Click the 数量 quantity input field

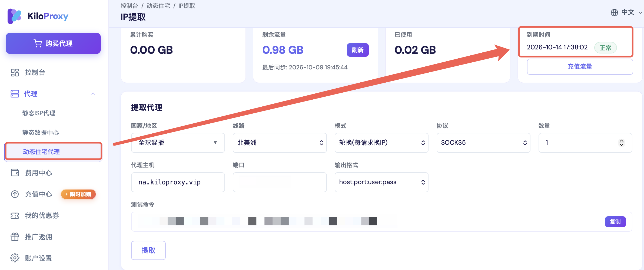pyautogui.click(x=585, y=143)
